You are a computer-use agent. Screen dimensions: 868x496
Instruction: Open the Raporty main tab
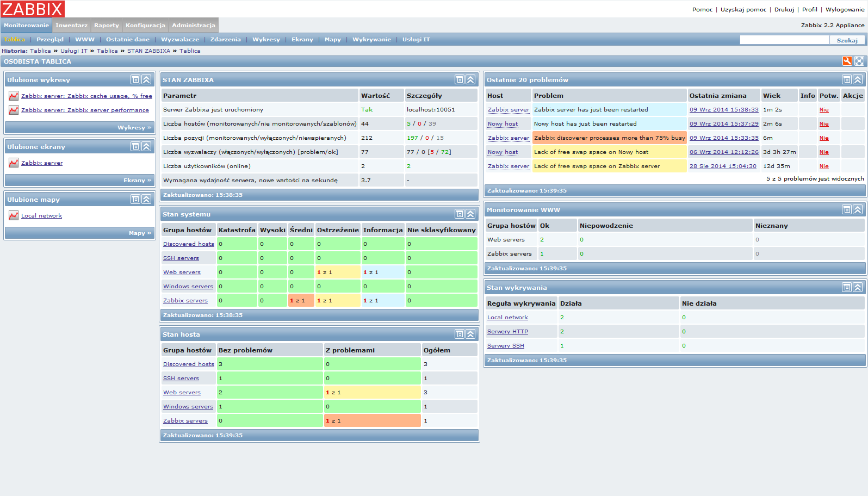107,25
